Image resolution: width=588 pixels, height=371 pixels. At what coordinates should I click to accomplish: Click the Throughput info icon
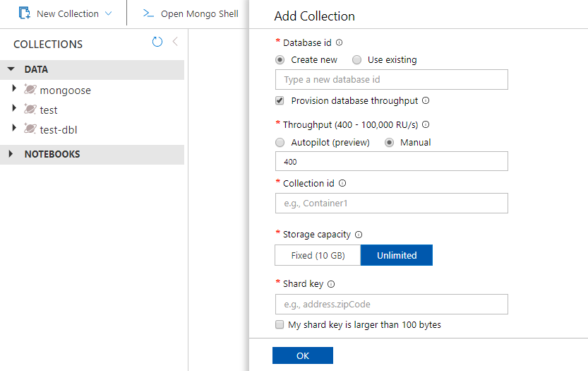(x=426, y=125)
